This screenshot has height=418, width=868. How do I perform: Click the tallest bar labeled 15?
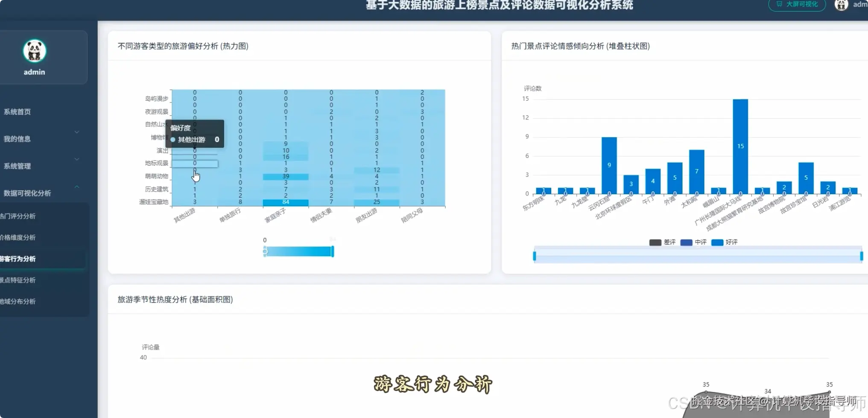(x=740, y=146)
